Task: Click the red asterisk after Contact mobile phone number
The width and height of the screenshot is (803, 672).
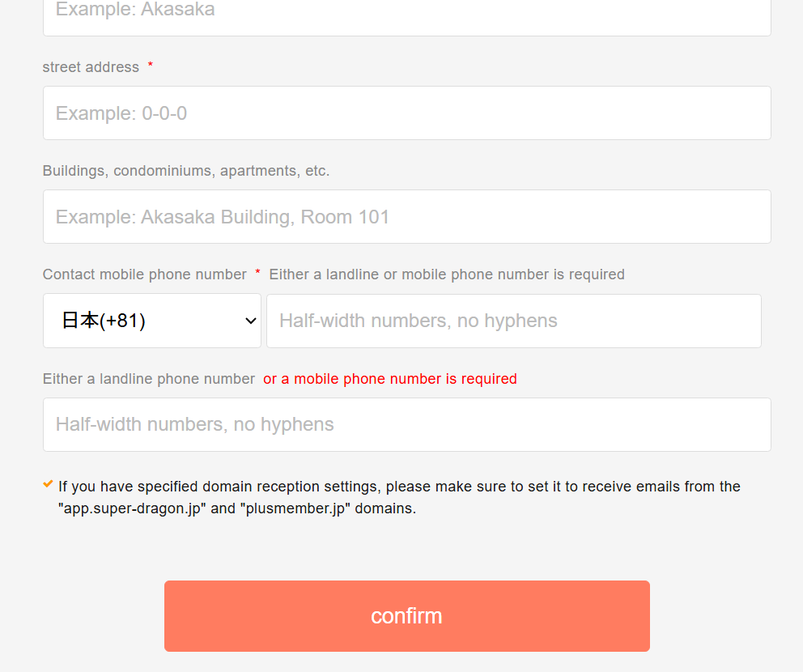Action: (x=257, y=274)
